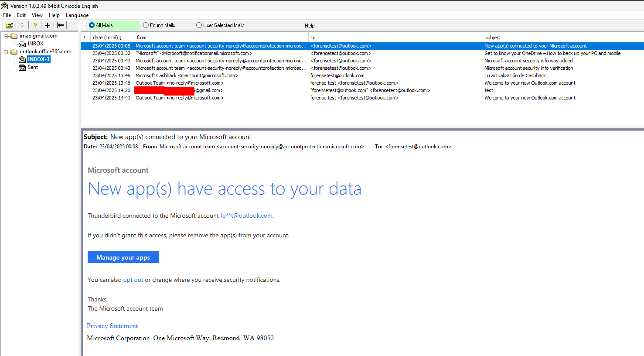Click subject 'Tu actualización de Cashback'
The width and height of the screenshot is (644, 356).
tap(515, 75)
